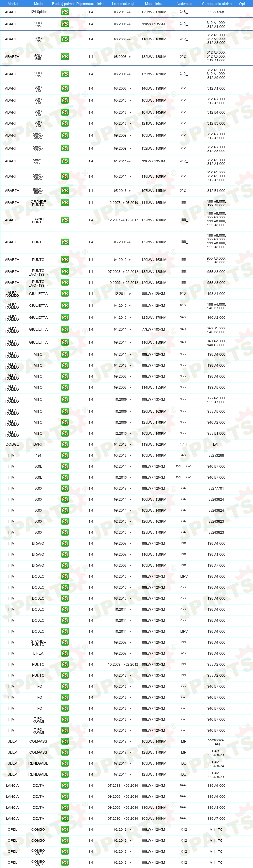
Task: Select the '940 B1.000, 940 B8.000' engine cell
Action: tap(216, 330)
